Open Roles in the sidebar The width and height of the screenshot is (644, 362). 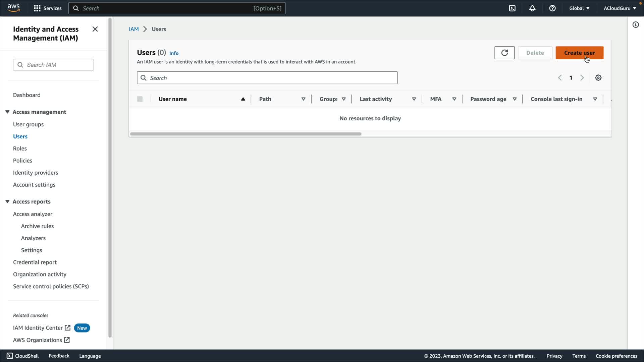point(20,148)
